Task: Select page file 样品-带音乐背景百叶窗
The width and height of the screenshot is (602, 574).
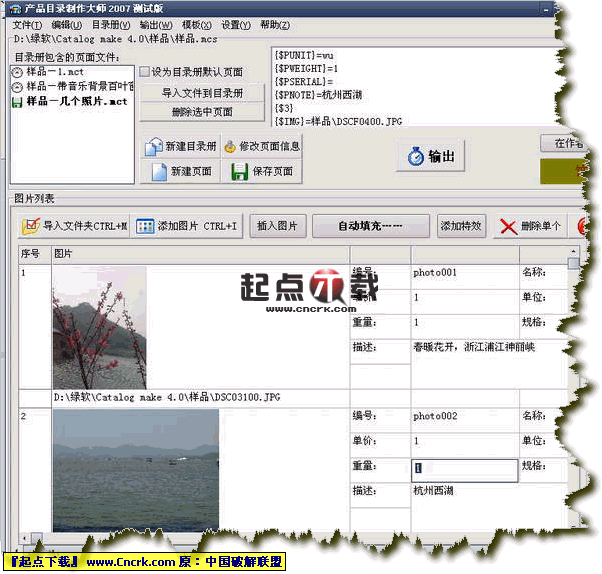Action: pyautogui.click(x=80, y=86)
